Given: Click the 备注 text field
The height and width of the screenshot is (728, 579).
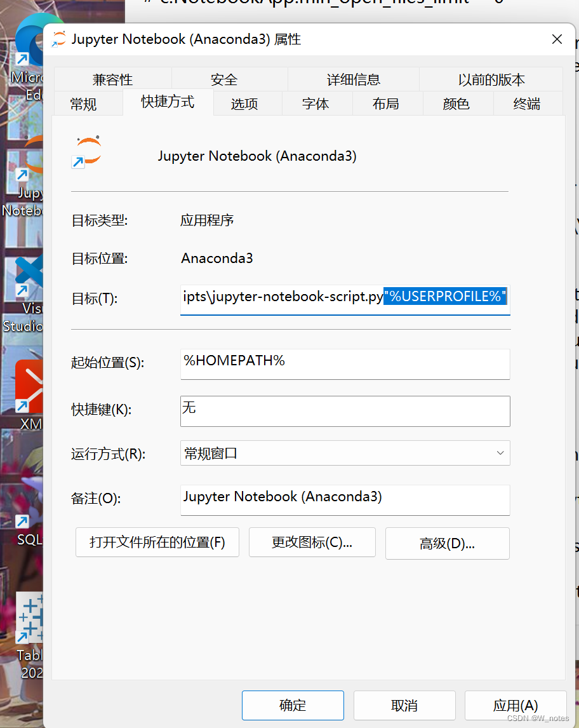Looking at the screenshot, I should pos(345,500).
